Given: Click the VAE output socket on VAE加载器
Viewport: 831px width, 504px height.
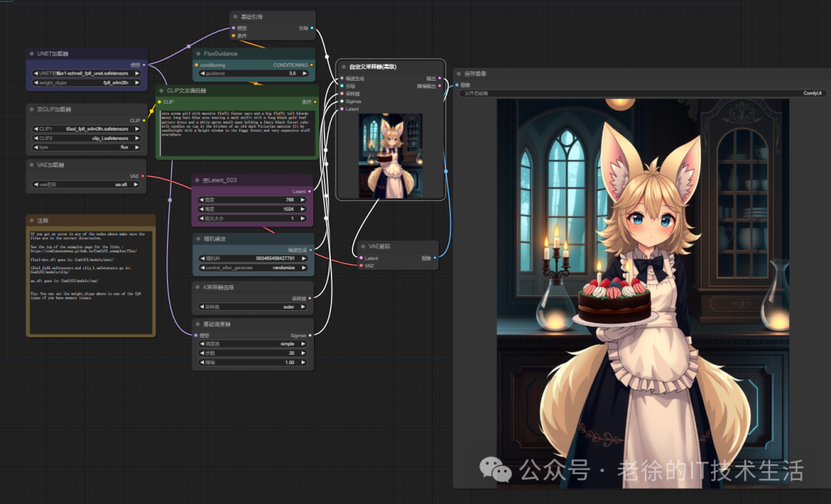Looking at the screenshot, I should pos(142,176).
